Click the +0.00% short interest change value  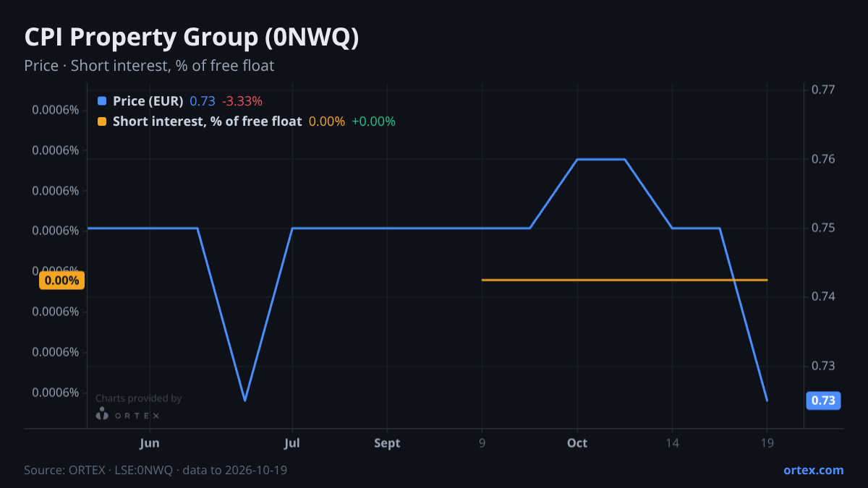[x=373, y=121]
